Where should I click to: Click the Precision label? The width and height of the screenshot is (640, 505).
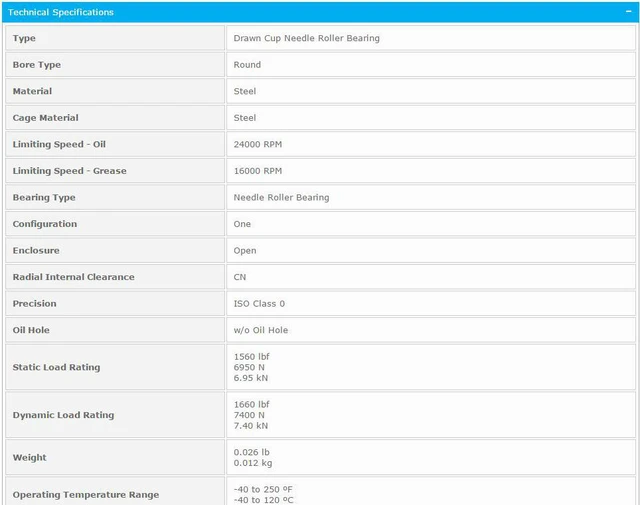pyautogui.click(x=35, y=303)
